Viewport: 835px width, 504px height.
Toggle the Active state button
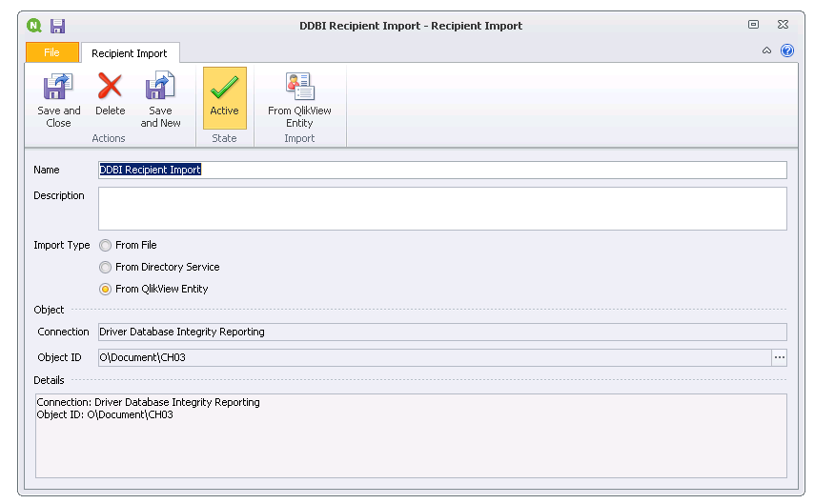click(224, 98)
